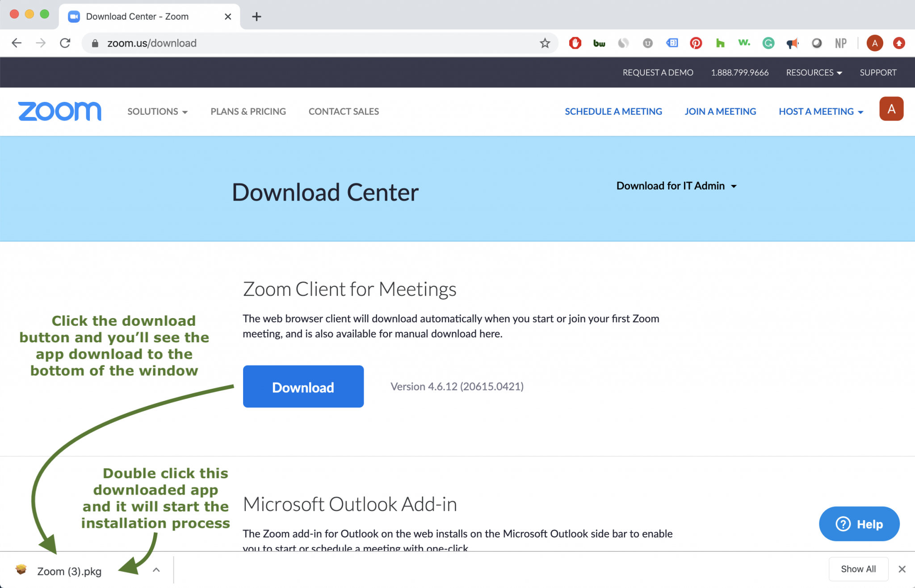Click Show All downloads button

(x=858, y=569)
